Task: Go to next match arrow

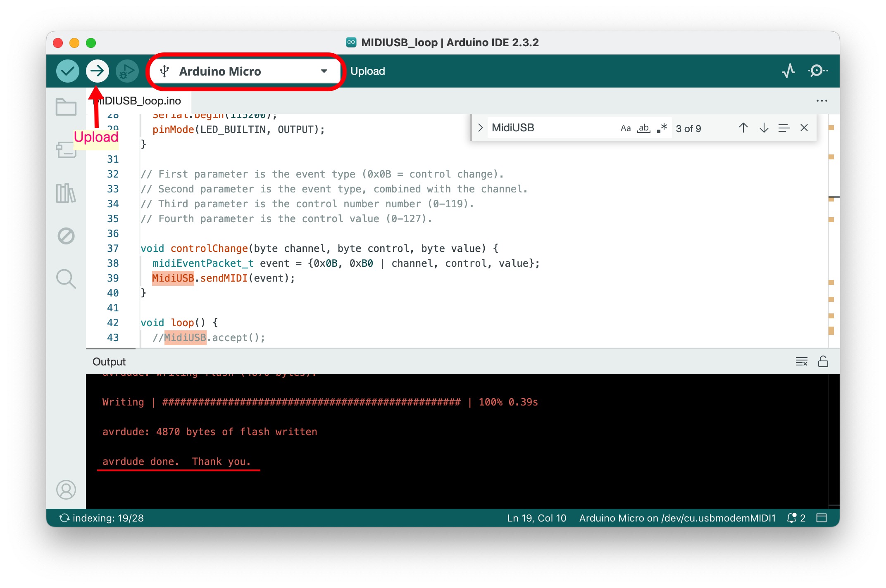Action: tap(764, 128)
